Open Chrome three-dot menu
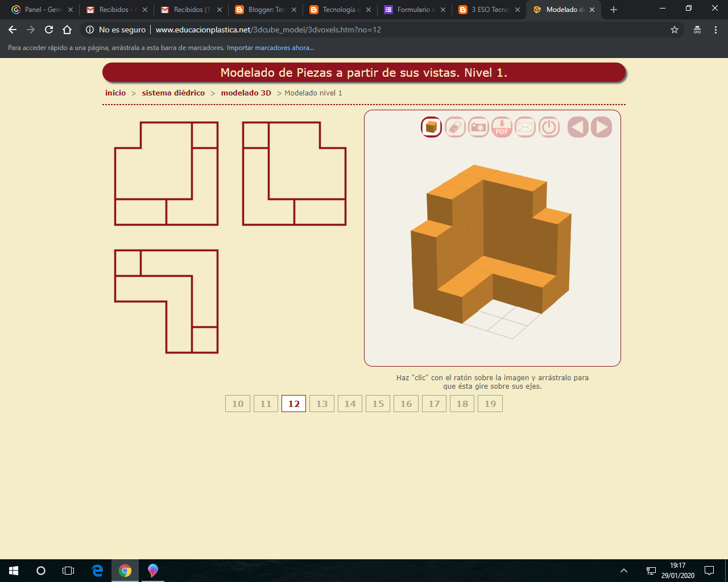The height and width of the screenshot is (582, 728). pos(715,30)
